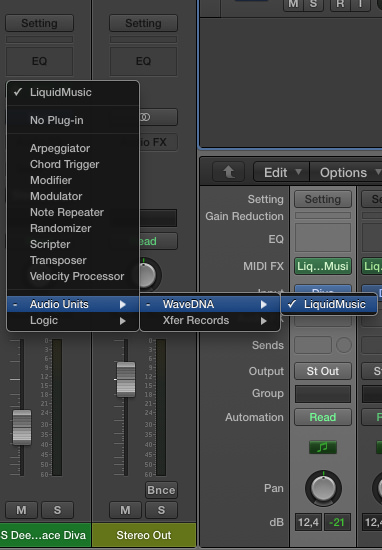This screenshot has height=550, width=382.
Task: Expand the Logic submenu
Action: click(73, 320)
